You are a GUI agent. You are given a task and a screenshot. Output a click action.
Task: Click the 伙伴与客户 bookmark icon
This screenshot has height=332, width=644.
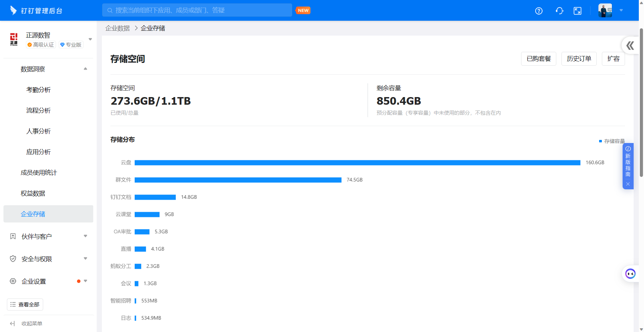13,236
